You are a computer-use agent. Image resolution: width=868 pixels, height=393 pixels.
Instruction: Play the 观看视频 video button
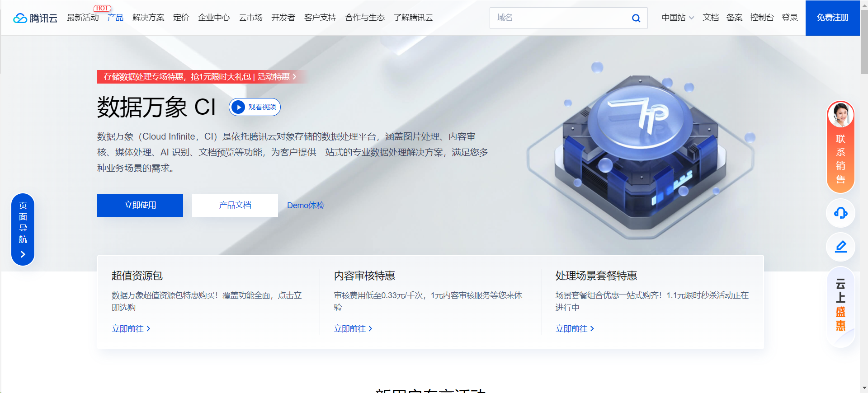point(255,107)
